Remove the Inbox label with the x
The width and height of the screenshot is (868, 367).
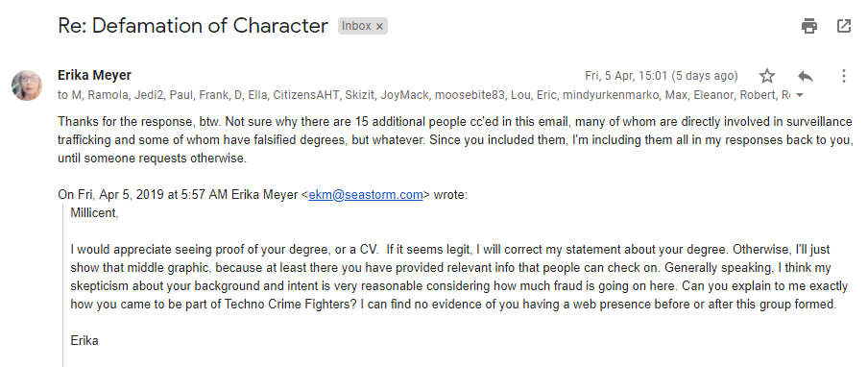(379, 26)
